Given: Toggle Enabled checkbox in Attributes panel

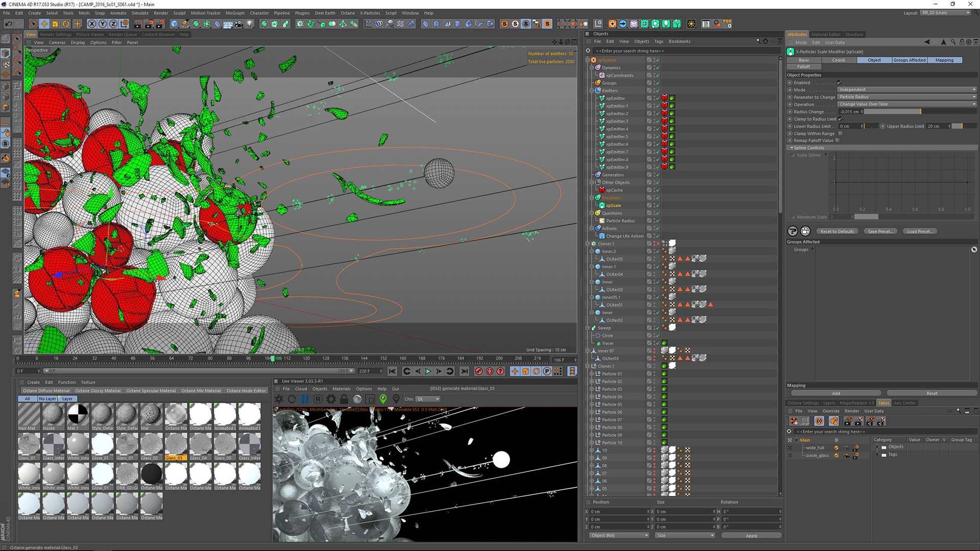Looking at the screenshot, I should pyautogui.click(x=839, y=82).
